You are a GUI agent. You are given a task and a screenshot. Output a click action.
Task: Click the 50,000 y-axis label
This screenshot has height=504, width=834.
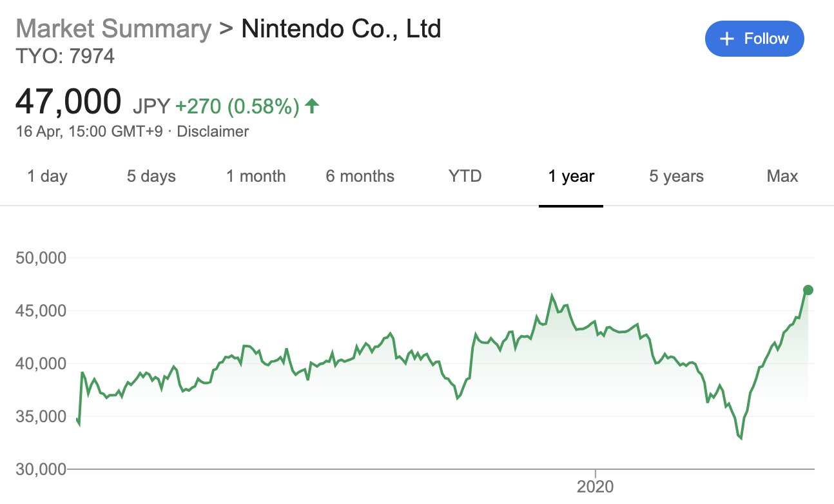[39, 258]
